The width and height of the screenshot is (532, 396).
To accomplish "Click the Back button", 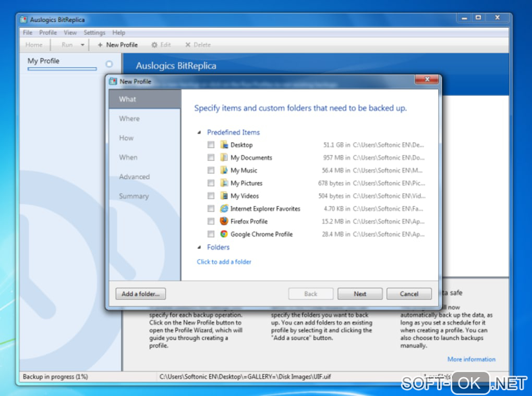I will (311, 293).
